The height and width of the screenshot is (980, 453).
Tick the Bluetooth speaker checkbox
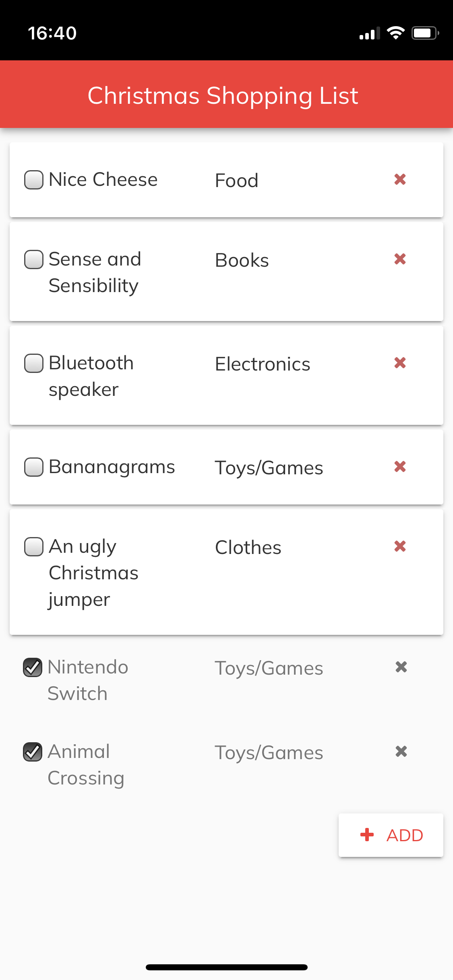[x=34, y=363]
